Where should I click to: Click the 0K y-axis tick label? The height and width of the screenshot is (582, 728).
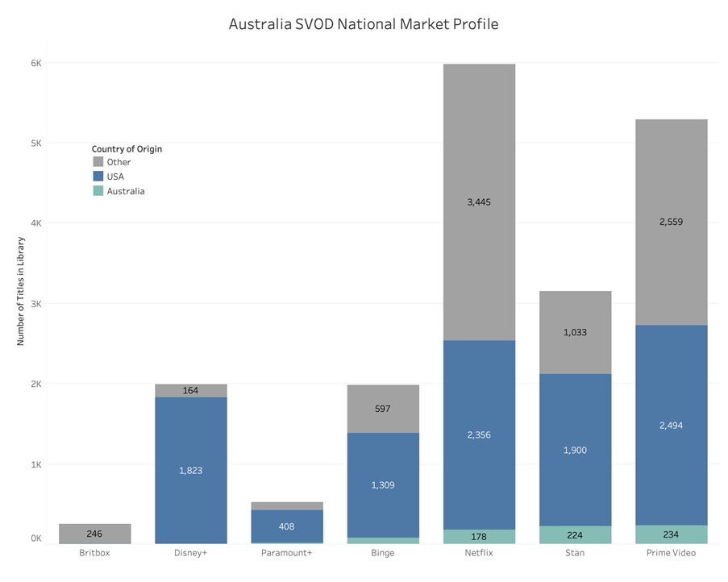click(x=36, y=538)
